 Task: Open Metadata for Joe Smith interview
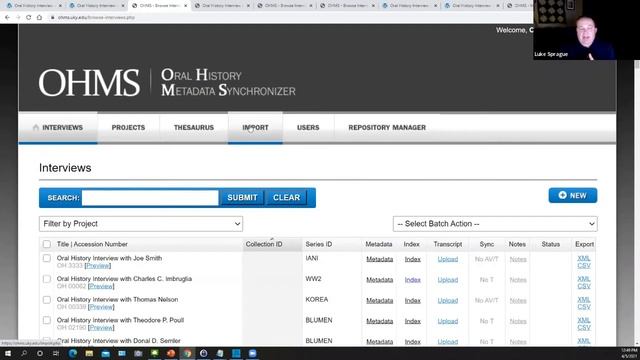pyautogui.click(x=380, y=259)
